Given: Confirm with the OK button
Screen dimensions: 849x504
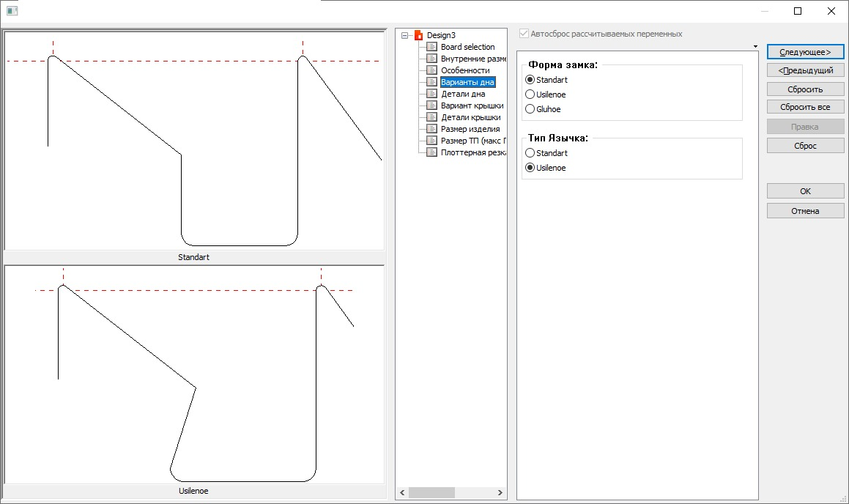Looking at the screenshot, I should point(805,191).
